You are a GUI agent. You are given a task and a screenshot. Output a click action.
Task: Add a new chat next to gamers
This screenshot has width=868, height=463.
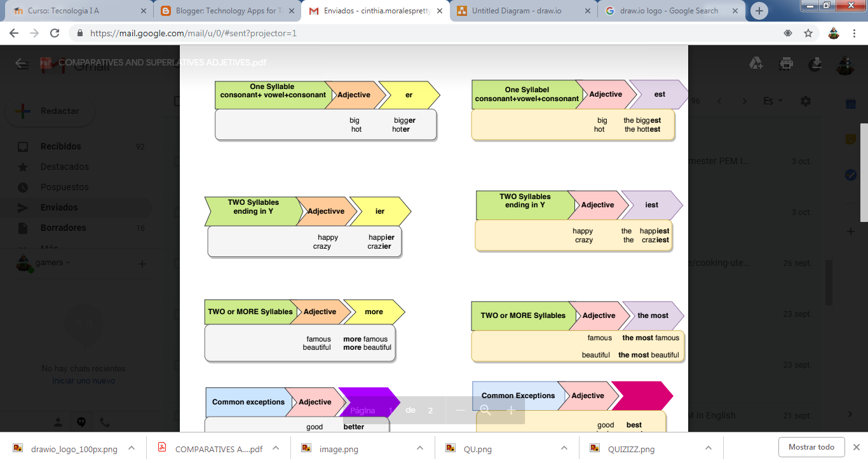(x=142, y=263)
